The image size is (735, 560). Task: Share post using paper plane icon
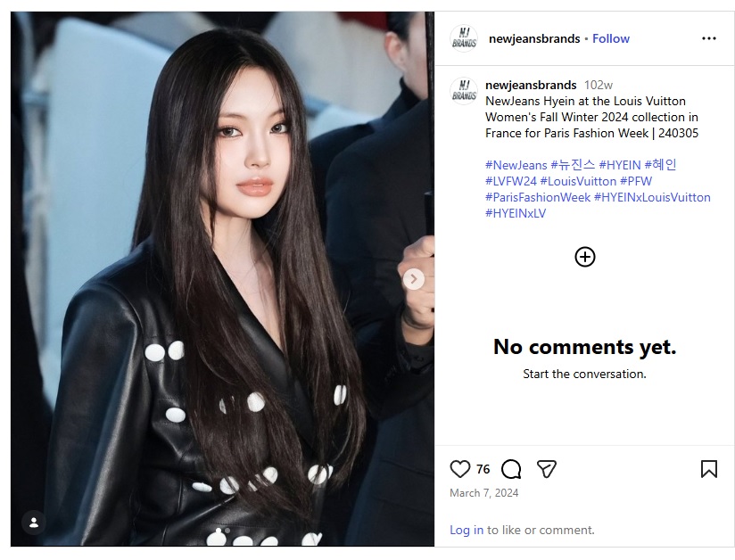coord(546,469)
